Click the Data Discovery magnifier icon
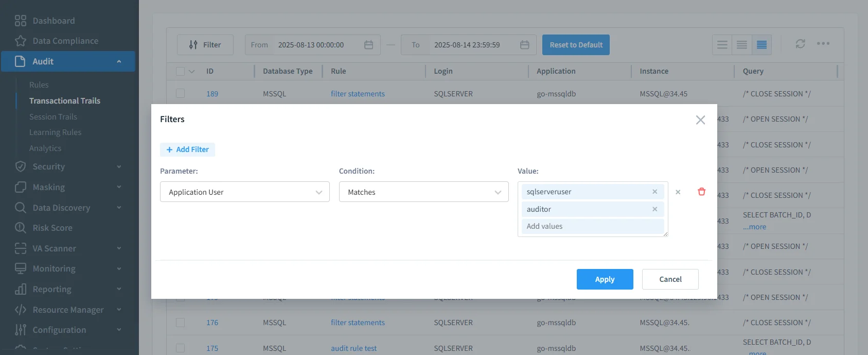 21,208
